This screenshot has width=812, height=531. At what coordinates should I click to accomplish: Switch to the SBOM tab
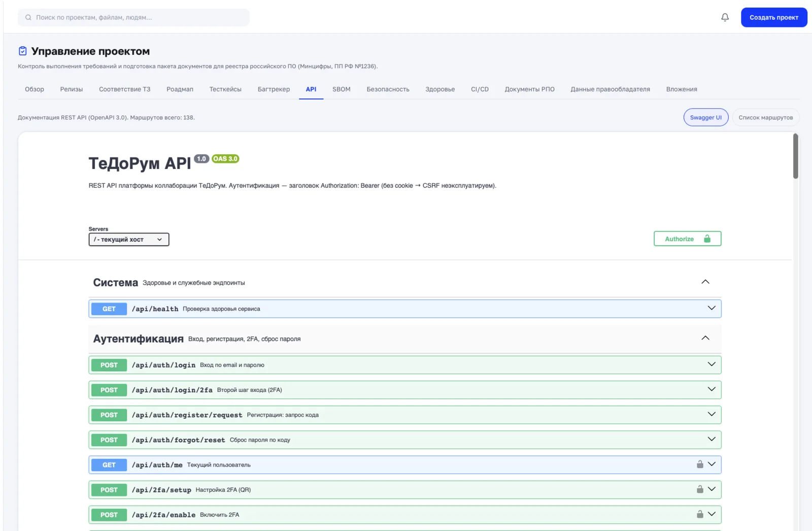pyautogui.click(x=342, y=89)
